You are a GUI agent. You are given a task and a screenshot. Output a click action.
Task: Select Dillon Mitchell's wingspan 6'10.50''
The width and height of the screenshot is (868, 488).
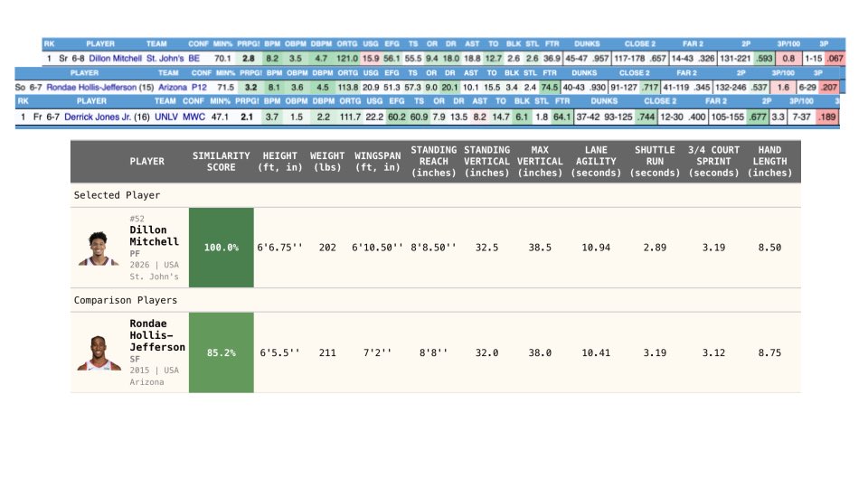[x=378, y=248]
